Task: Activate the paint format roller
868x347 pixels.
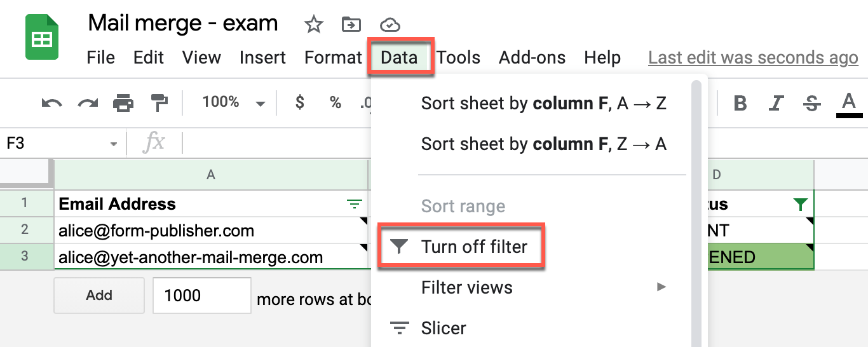Action: 158,103
